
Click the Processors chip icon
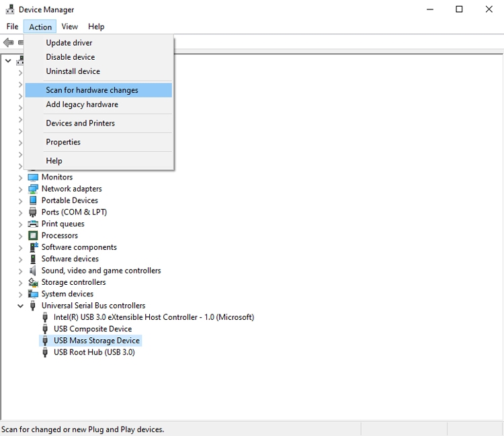(x=33, y=236)
